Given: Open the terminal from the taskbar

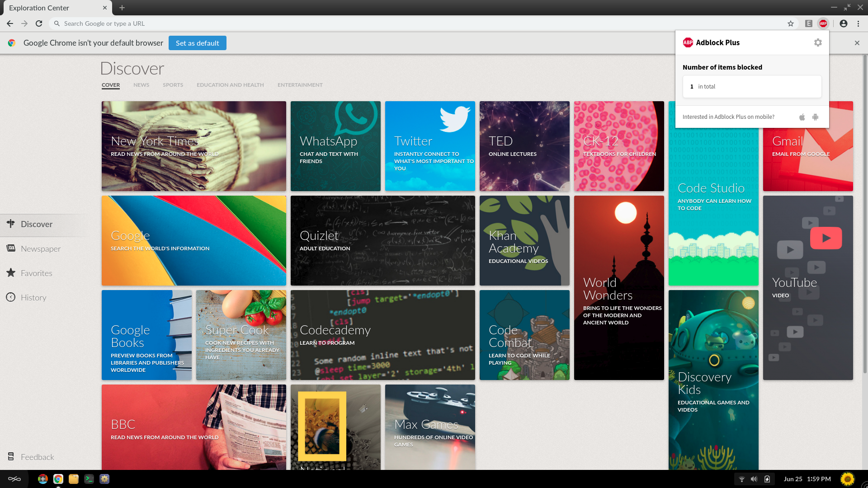Looking at the screenshot, I should (x=89, y=479).
